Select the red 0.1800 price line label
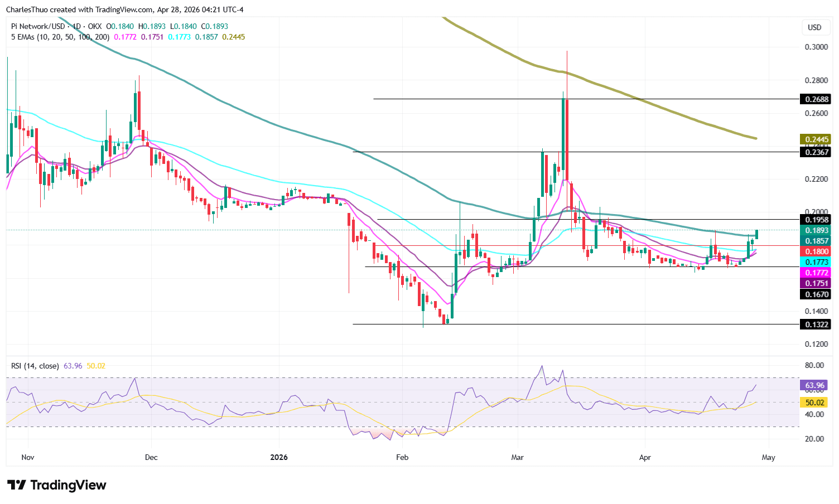The height and width of the screenshot is (504, 839). point(816,251)
